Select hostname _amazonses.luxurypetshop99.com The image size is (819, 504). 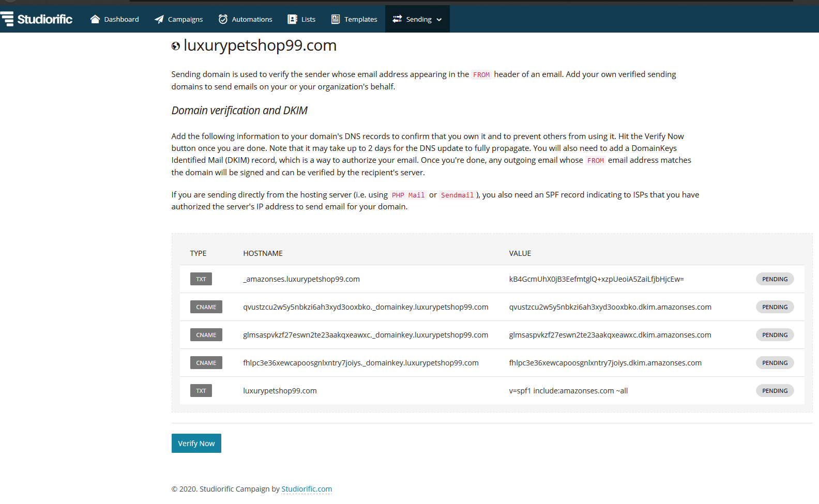(301, 279)
